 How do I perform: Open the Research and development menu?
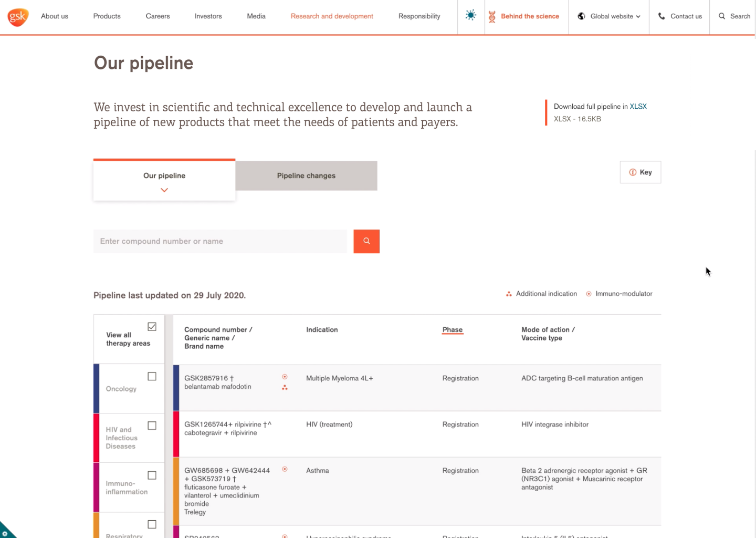click(x=332, y=16)
